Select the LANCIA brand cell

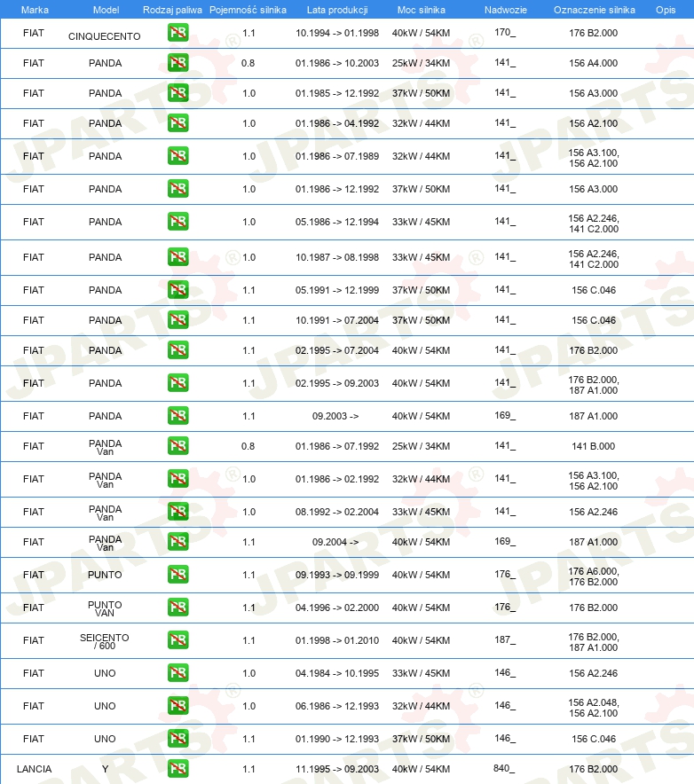point(34,769)
